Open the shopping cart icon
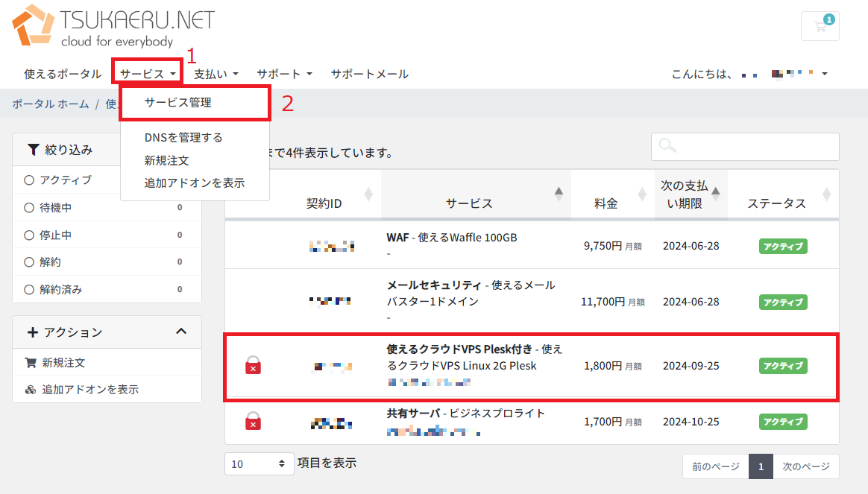The width and height of the screenshot is (868, 494). pos(820,26)
